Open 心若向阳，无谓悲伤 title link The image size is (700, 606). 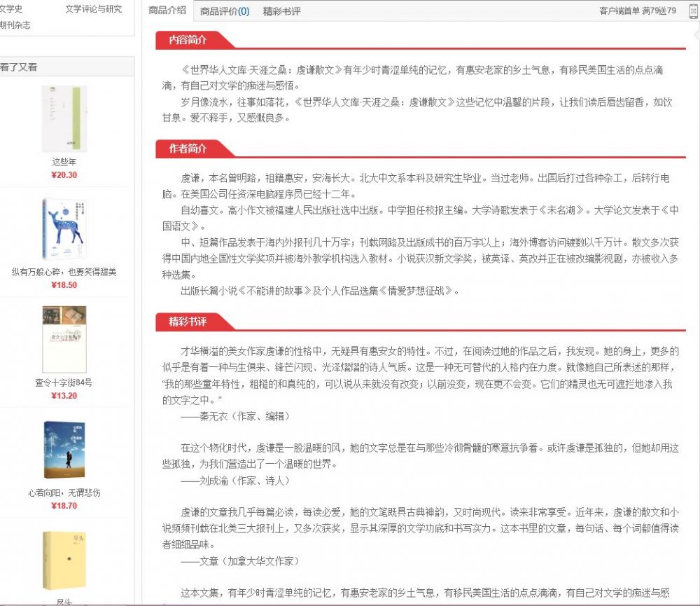pos(64,493)
